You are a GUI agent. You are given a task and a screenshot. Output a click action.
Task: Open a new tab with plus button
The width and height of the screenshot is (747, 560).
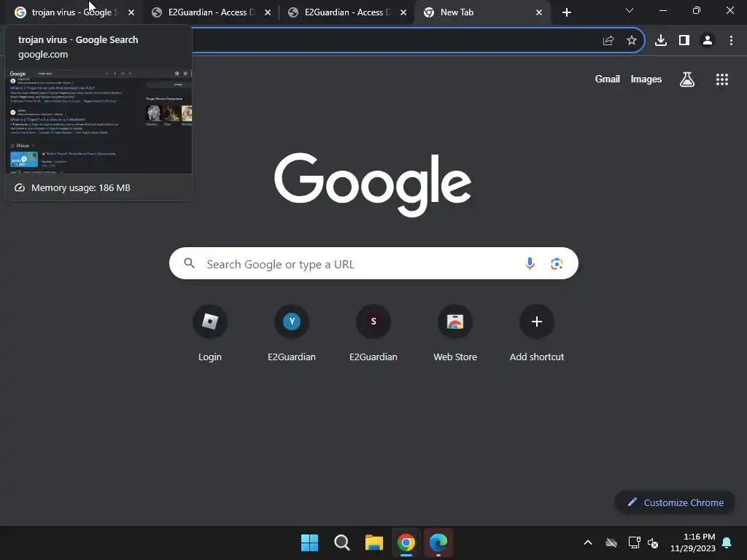(566, 12)
